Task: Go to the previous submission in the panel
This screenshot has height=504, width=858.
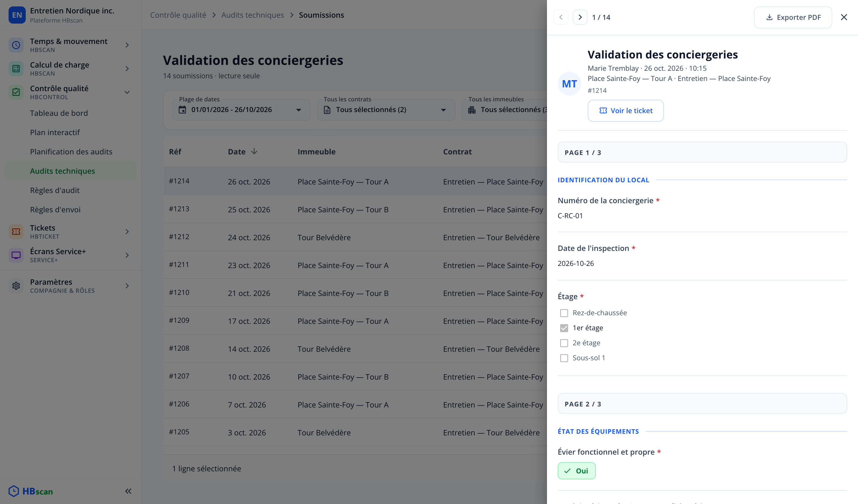Action: [x=561, y=17]
